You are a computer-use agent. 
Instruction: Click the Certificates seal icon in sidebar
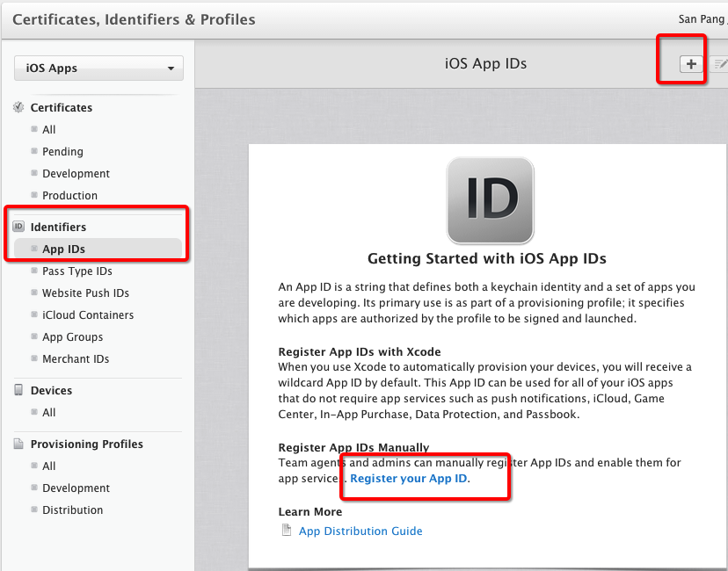tap(18, 107)
